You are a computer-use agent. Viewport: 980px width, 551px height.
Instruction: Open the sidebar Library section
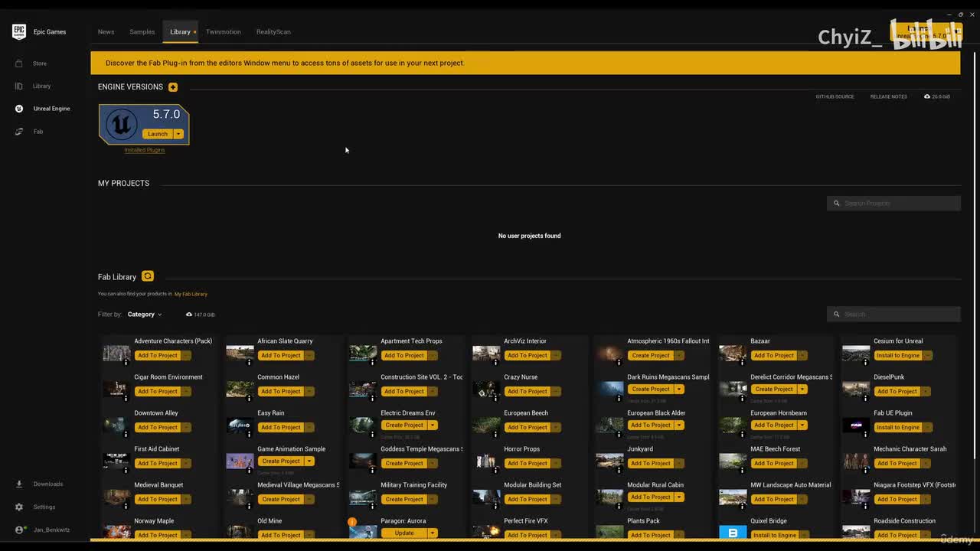(34, 86)
